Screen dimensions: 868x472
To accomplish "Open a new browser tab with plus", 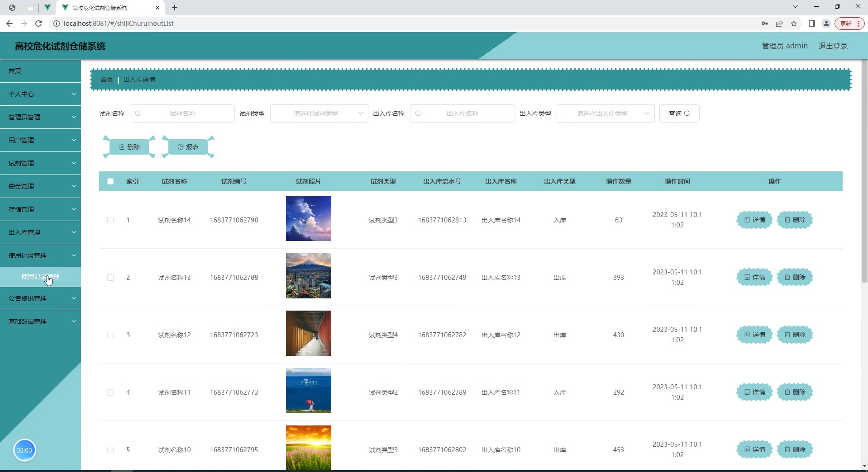I will click(175, 8).
